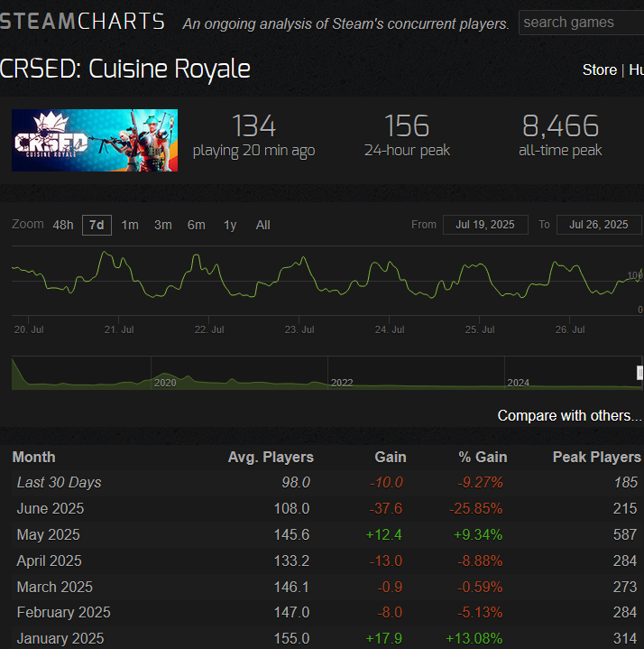Set chart zoom to 7d
644x649 pixels.
click(x=97, y=225)
